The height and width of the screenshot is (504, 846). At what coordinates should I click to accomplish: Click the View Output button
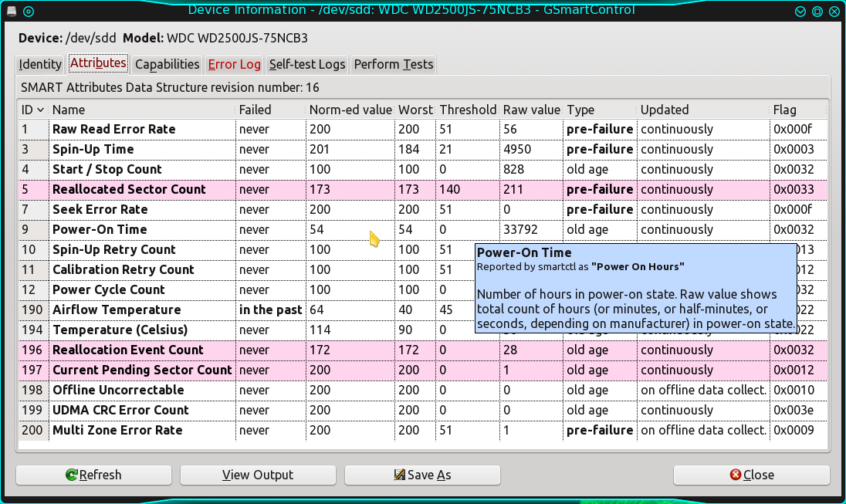coord(258,475)
